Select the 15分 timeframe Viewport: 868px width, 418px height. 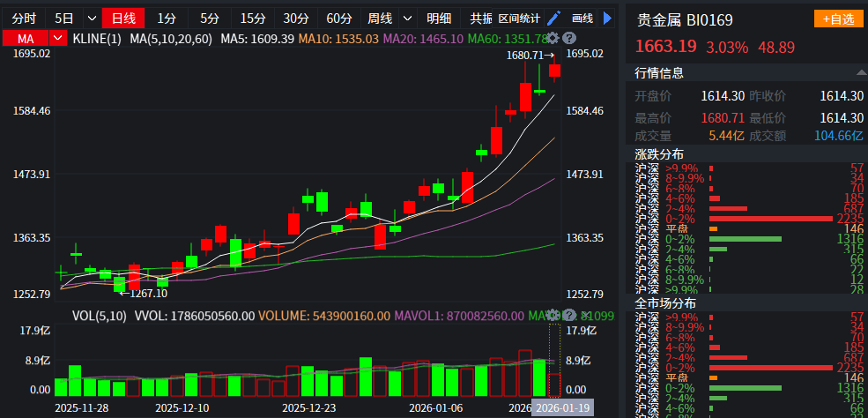click(252, 18)
